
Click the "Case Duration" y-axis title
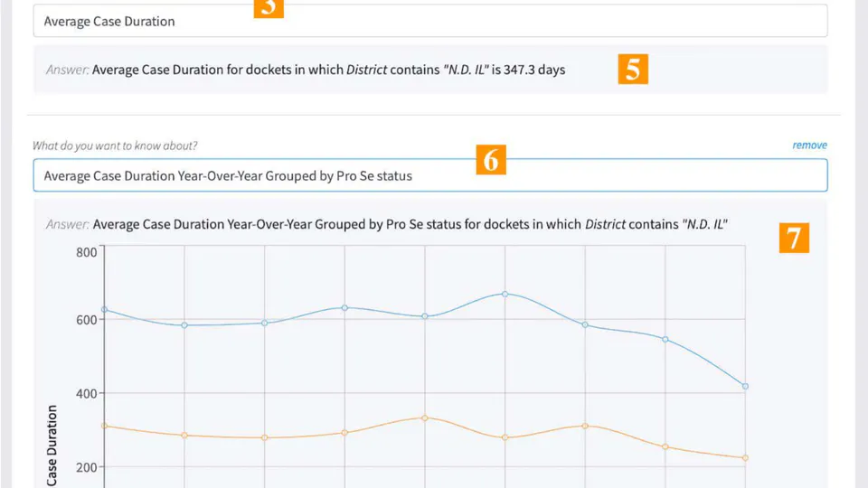53,447
